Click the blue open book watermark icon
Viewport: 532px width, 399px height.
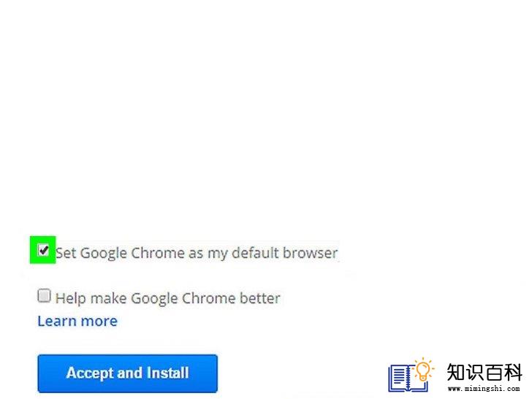click(407, 379)
